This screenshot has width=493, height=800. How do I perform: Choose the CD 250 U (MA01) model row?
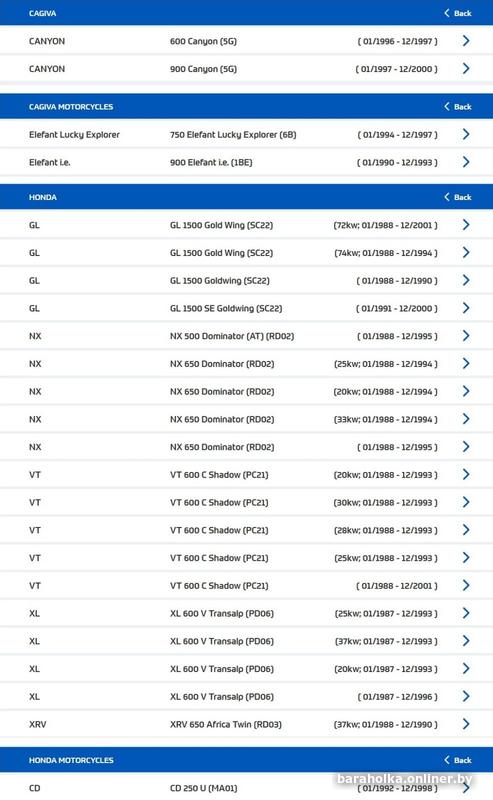click(246, 788)
